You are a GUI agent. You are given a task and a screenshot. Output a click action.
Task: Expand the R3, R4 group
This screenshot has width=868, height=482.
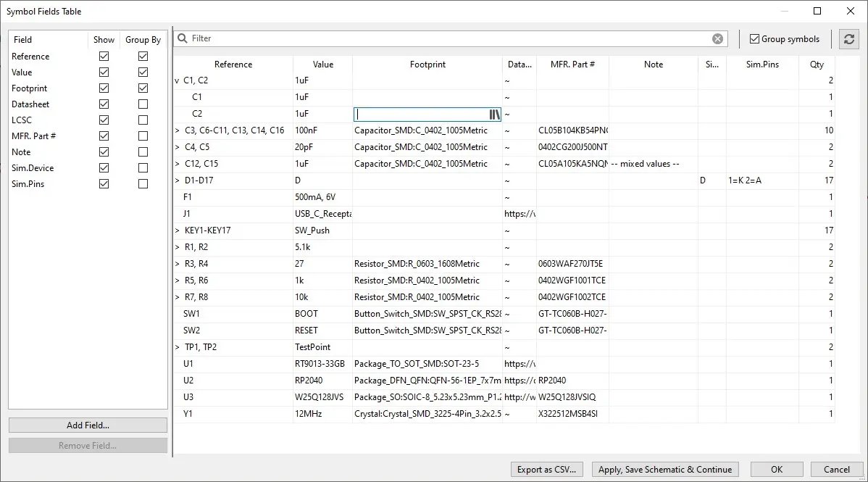tap(177, 264)
